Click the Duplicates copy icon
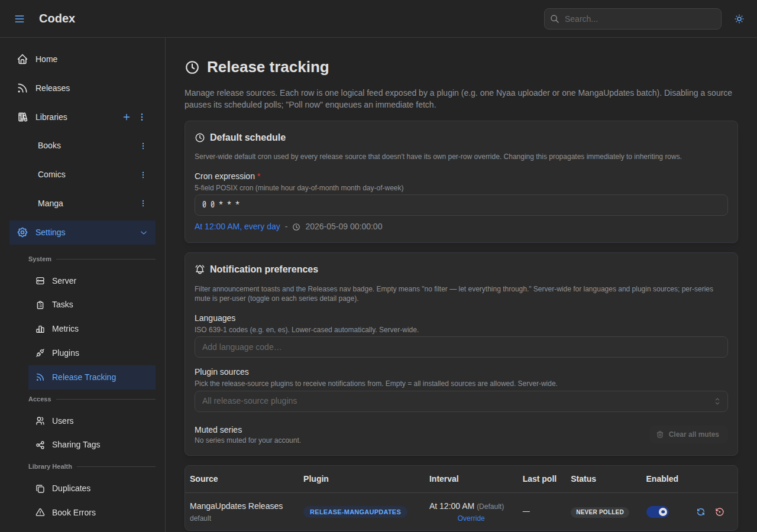Viewport: 757px width, 532px height. pyautogui.click(x=40, y=488)
